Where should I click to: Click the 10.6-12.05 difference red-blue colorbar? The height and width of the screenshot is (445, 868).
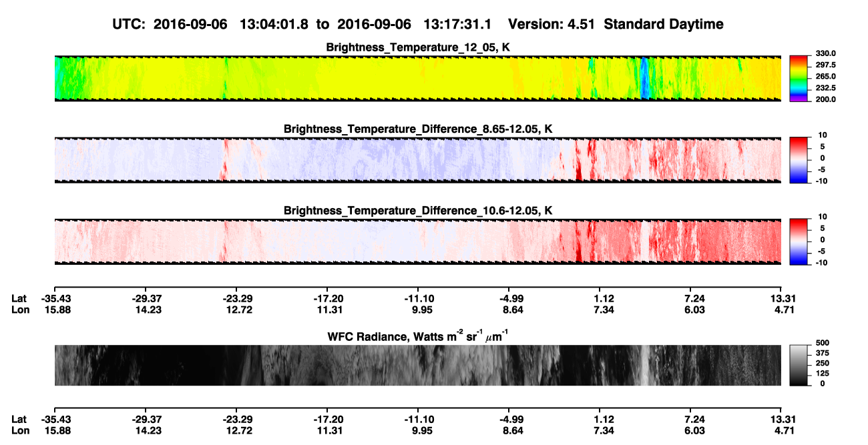point(799,241)
